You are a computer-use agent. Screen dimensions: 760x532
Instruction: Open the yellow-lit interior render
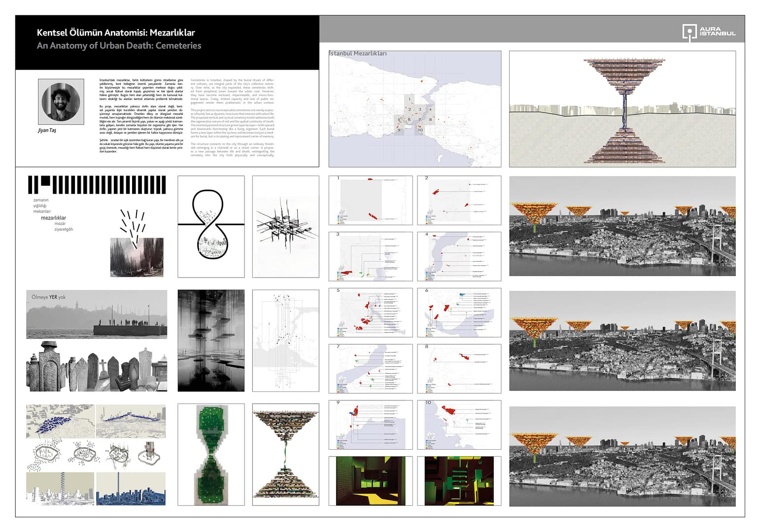pos(370,481)
